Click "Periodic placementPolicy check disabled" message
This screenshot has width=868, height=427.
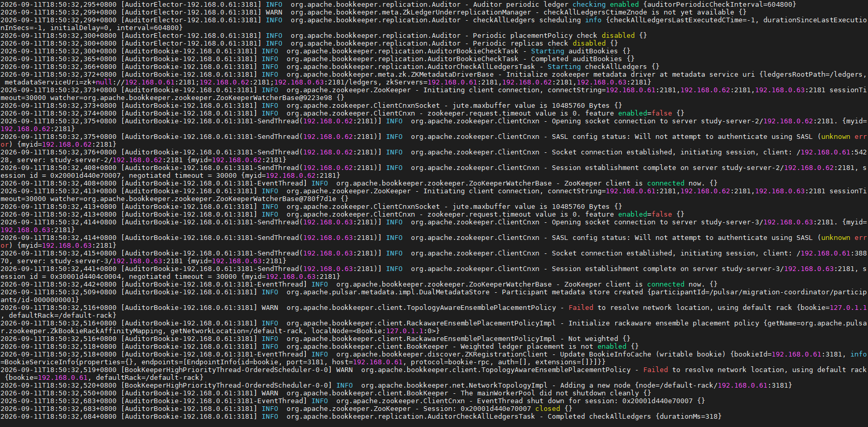point(554,36)
